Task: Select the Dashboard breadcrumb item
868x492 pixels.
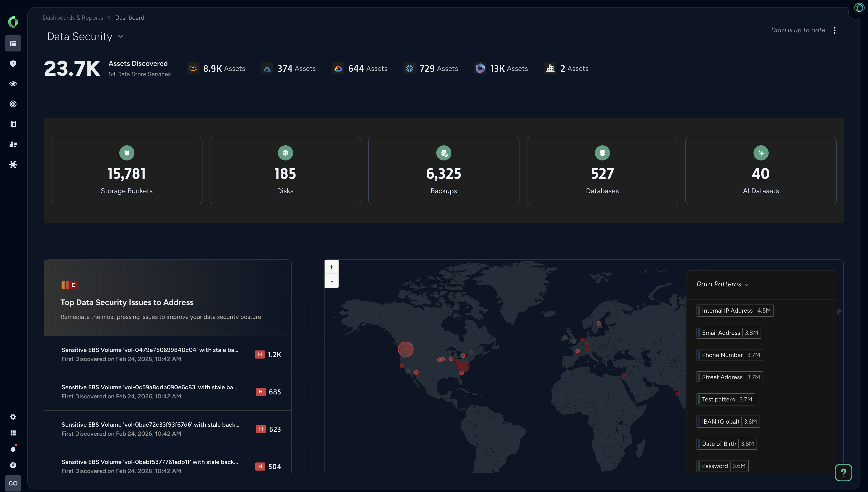Action: (130, 17)
